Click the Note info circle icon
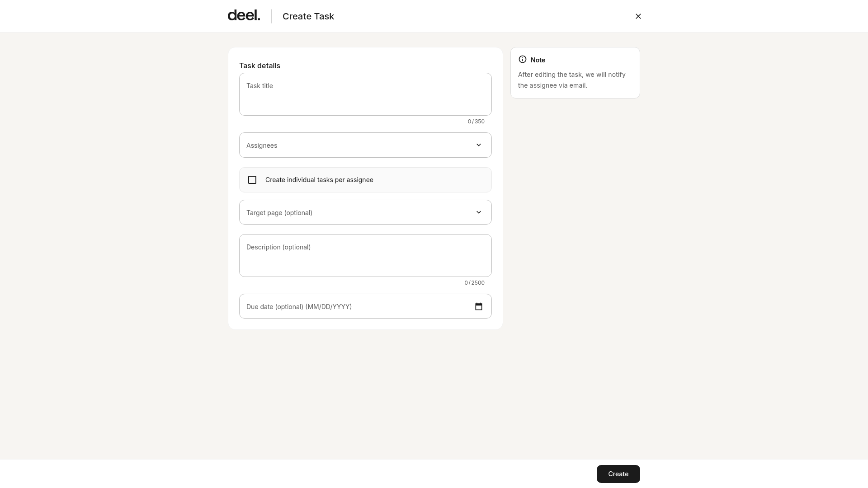The height and width of the screenshot is (488, 868). pyautogui.click(x=523, y=59)
